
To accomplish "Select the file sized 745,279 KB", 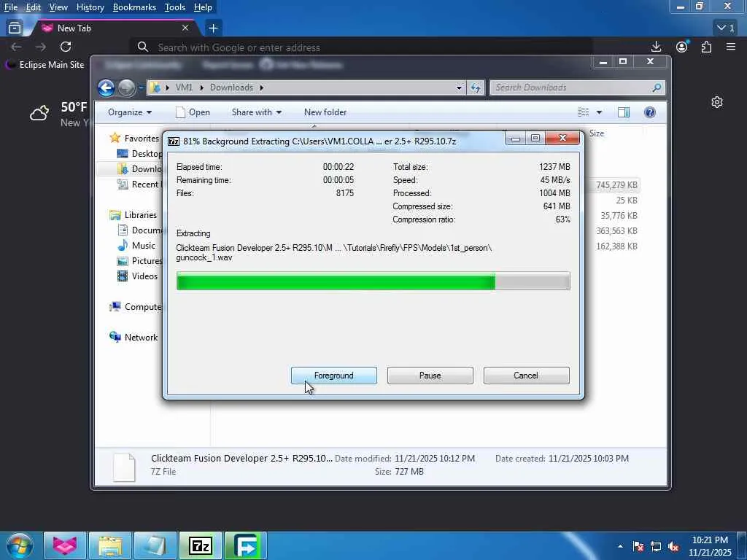I will (x=616, y=184).
